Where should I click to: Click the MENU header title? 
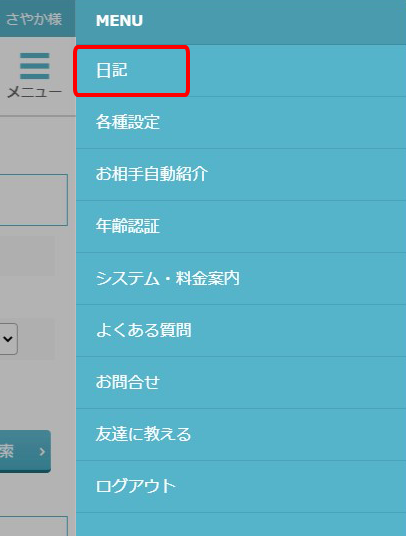[119, 21]
